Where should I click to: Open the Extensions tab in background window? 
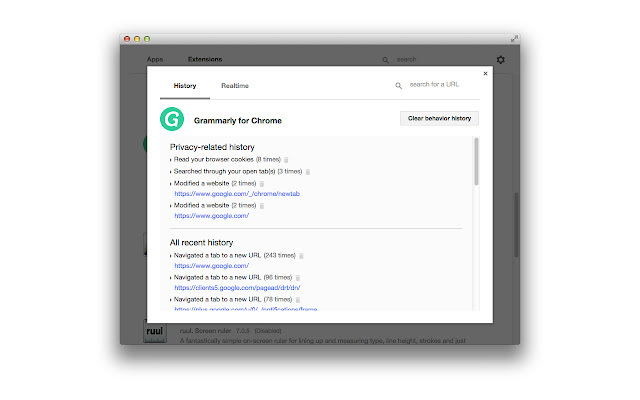point(205,59)
